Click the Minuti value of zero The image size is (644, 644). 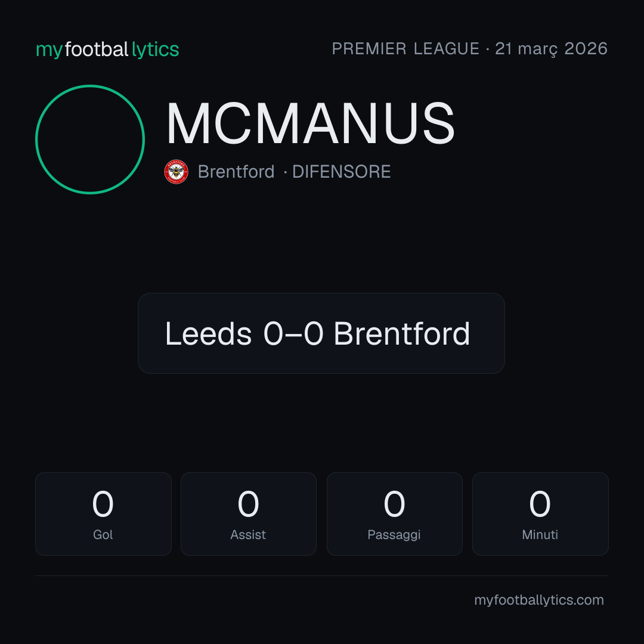pyautogui.click(x=540, y=503)
